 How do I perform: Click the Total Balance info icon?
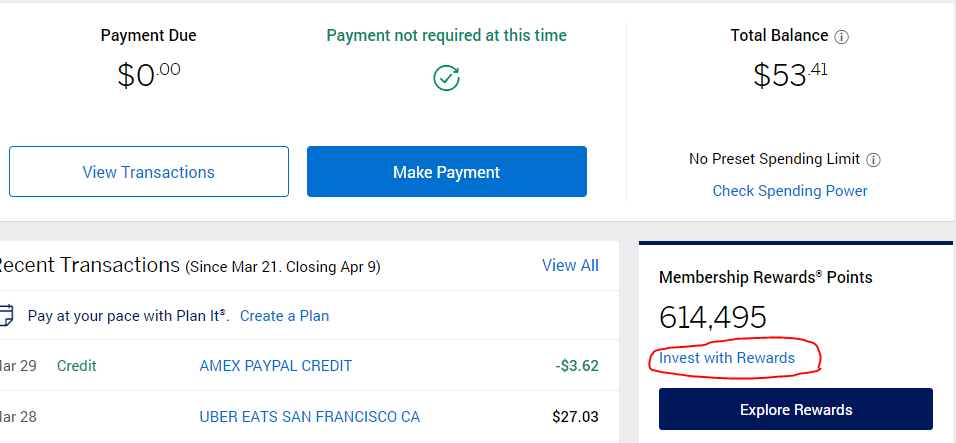[841, 37]
